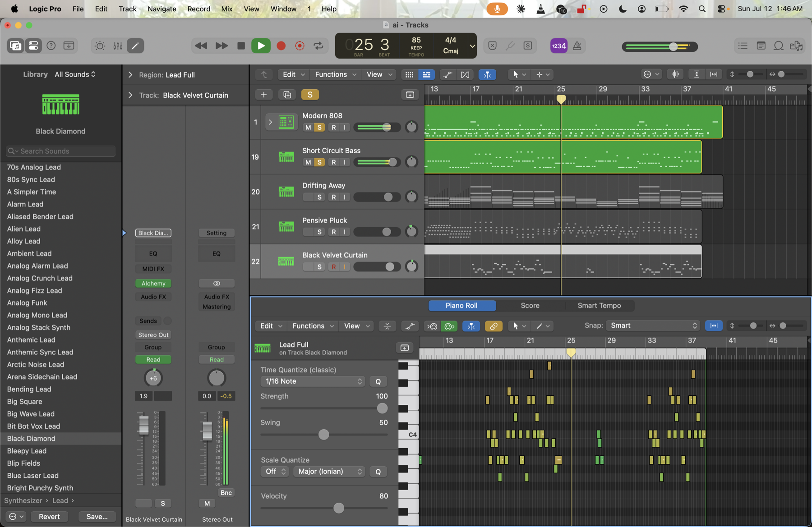
Task: Open the Major (Ionian) scale dropdown
Action: coord(329,472)
